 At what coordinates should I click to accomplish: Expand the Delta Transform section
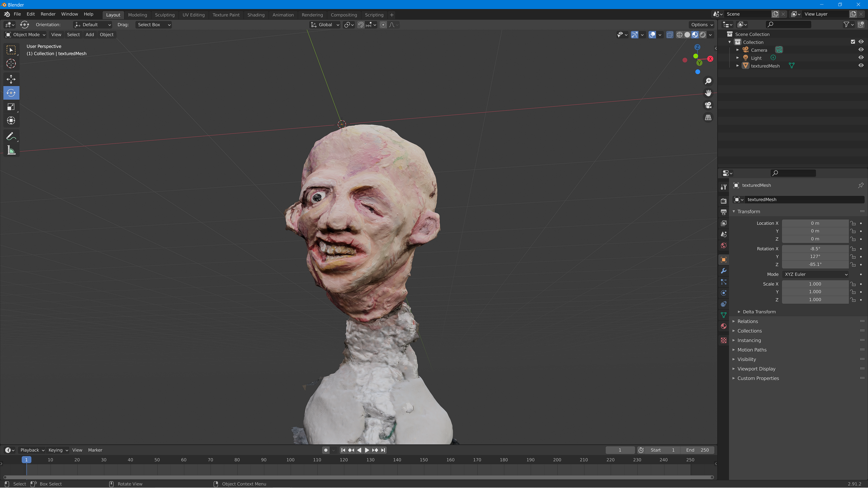coord(759,312)
